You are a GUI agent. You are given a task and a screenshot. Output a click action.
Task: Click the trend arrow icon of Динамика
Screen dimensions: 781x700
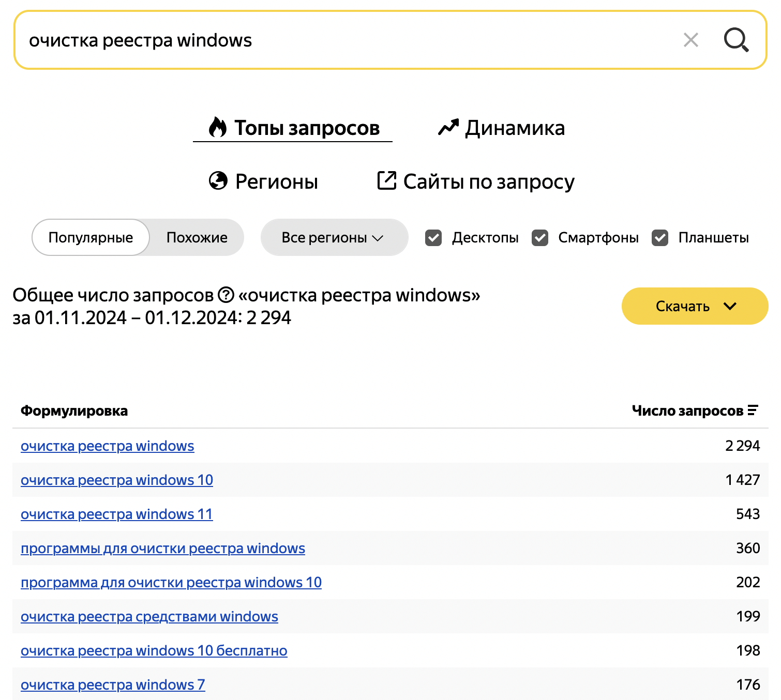pos(448,127)
